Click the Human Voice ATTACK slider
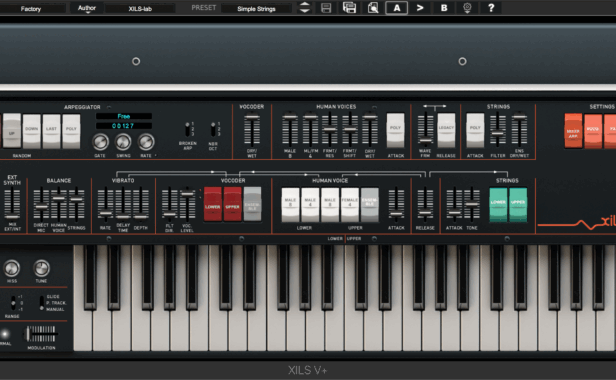Viewport: 616px width, 380px height. coord(396,204)
